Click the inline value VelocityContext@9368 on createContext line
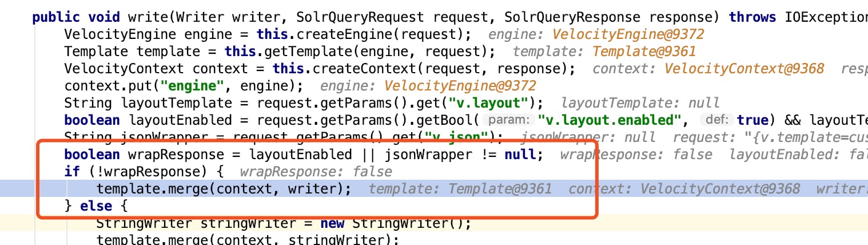Image resolution: width=868 pixels, height=245 pixels. (744, 69)
